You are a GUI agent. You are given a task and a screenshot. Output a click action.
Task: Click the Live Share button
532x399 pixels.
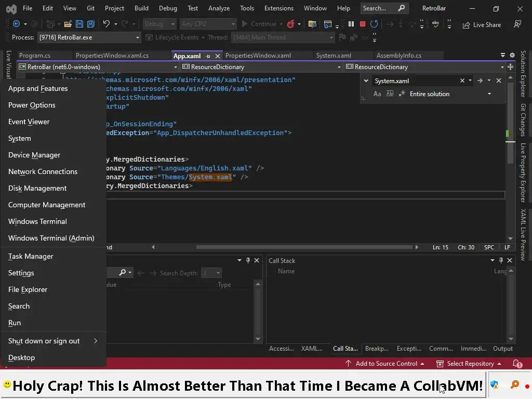(x=482, y=25)
